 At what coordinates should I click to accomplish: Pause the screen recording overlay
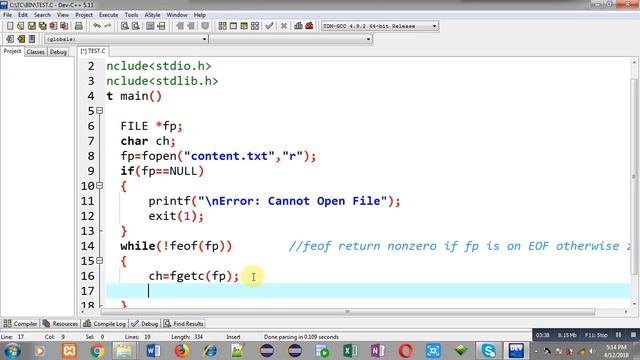pyautogui.click(x=618, y=335)
